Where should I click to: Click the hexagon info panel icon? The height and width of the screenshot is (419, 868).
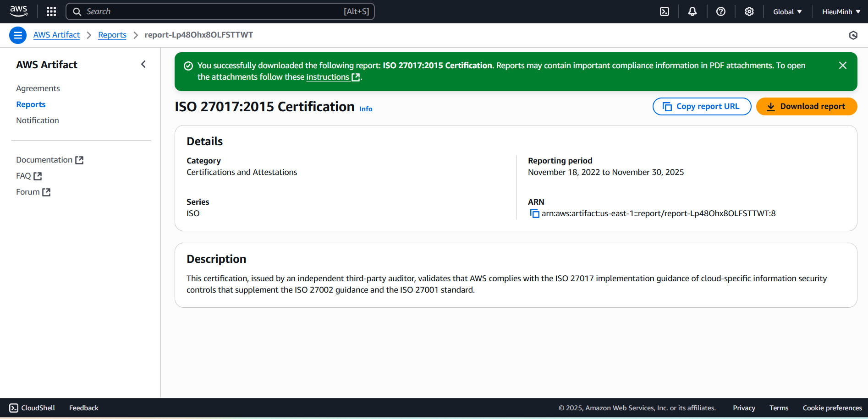click(x=853, y=35)
